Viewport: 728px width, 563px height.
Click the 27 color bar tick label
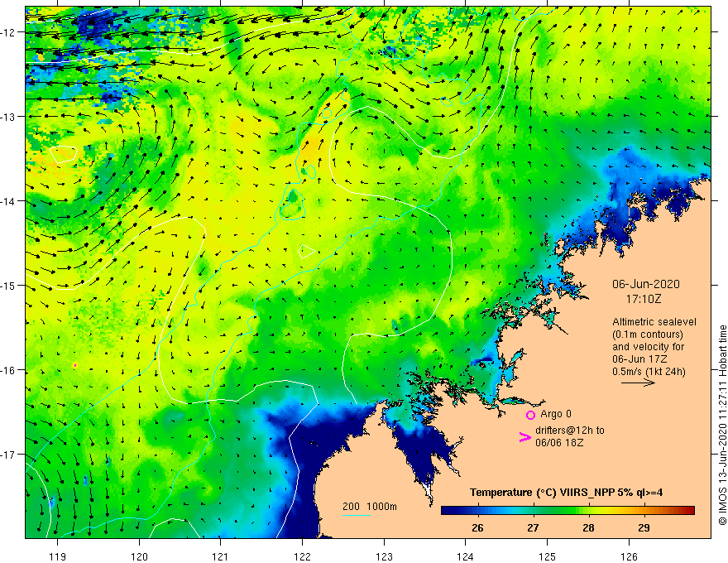coord(533,527)
